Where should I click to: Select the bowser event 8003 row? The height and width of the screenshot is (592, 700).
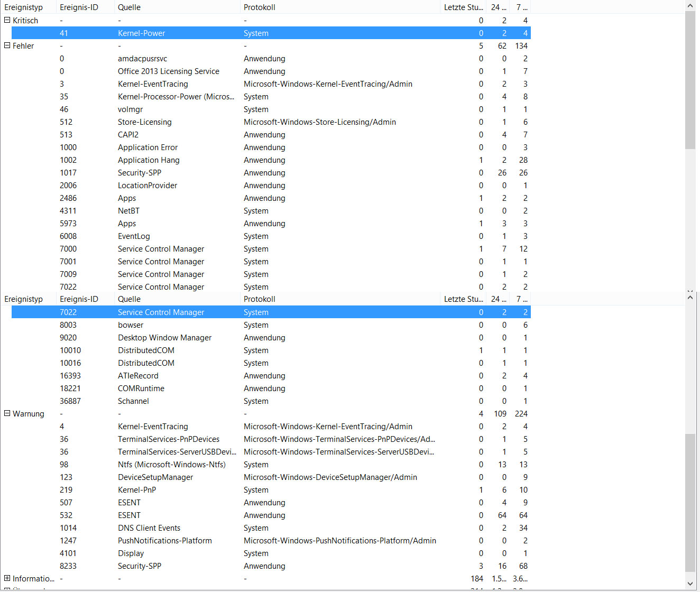coord(271,325)
